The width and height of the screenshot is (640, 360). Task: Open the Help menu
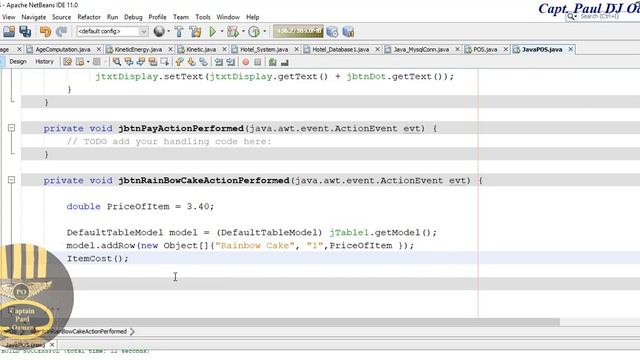pyautogui.click(x=253, y=17)
